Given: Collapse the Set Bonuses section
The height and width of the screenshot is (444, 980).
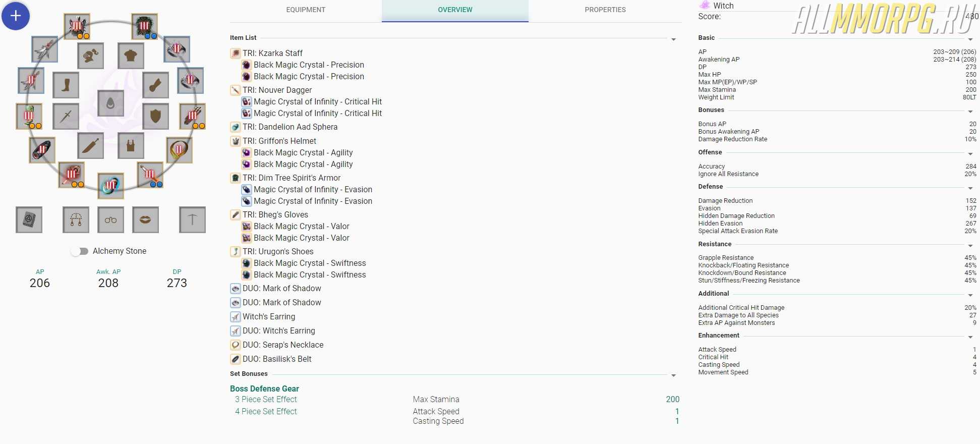Looking at the screenshot, I should 673,375.
